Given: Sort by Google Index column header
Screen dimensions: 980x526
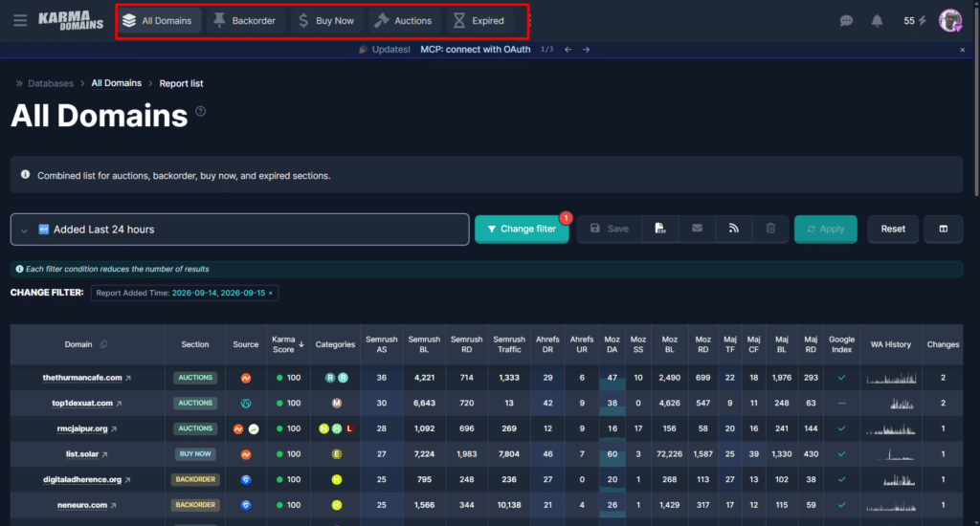Looking at the screenshot, I should (x=841, y=344).
